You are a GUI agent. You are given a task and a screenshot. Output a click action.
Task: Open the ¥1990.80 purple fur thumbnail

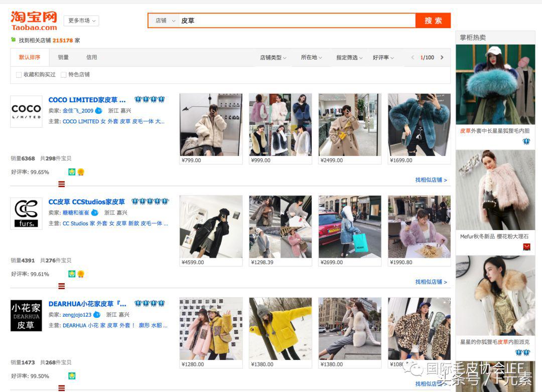click(419, 227)
